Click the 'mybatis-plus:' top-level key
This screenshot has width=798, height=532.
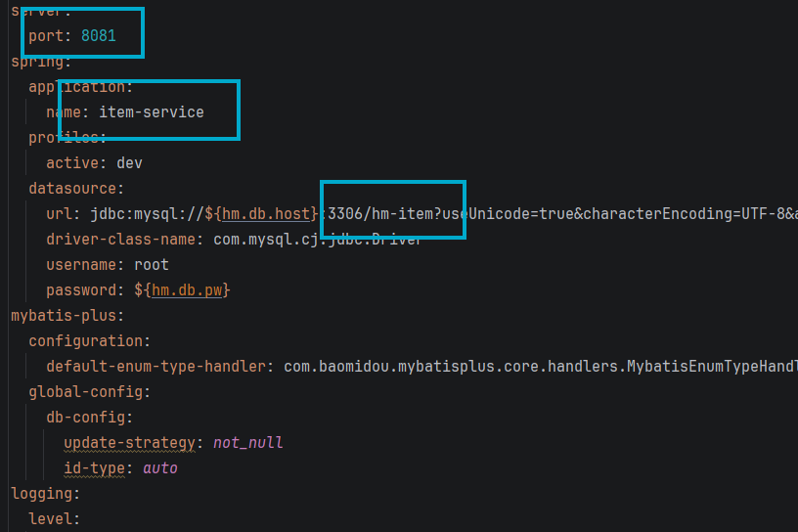pyautogui.click(x=67, y=316)
